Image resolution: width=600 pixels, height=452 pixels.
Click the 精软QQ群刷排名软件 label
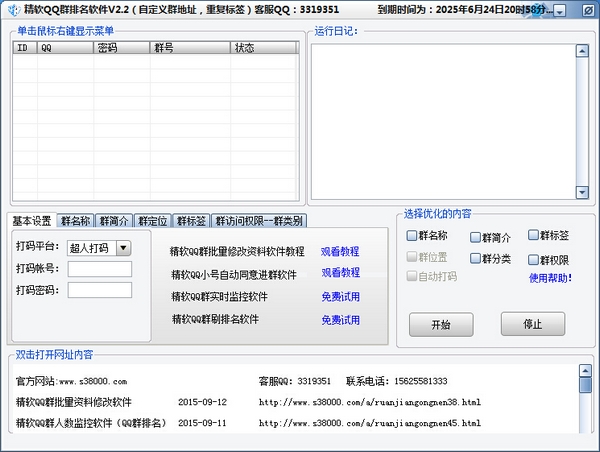point(215,319)
